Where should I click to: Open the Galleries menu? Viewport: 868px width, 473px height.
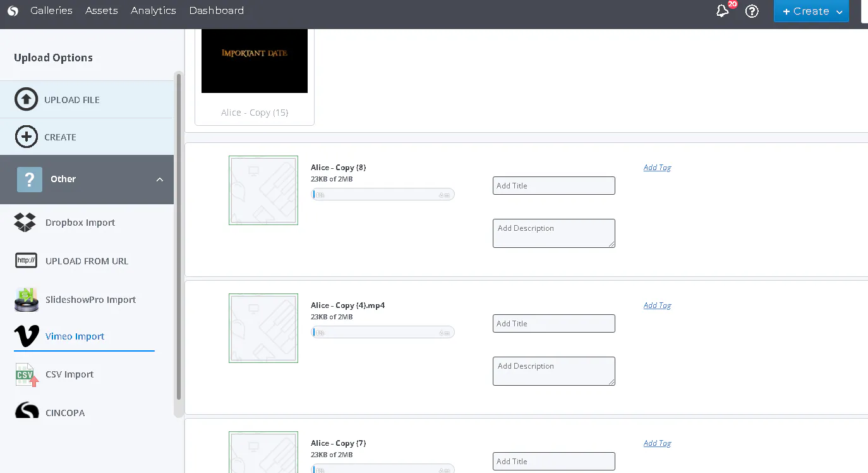51,11
